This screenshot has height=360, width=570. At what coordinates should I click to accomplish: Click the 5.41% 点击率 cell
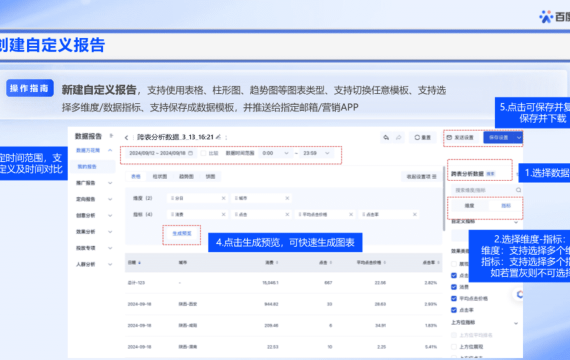click(431, 347)
